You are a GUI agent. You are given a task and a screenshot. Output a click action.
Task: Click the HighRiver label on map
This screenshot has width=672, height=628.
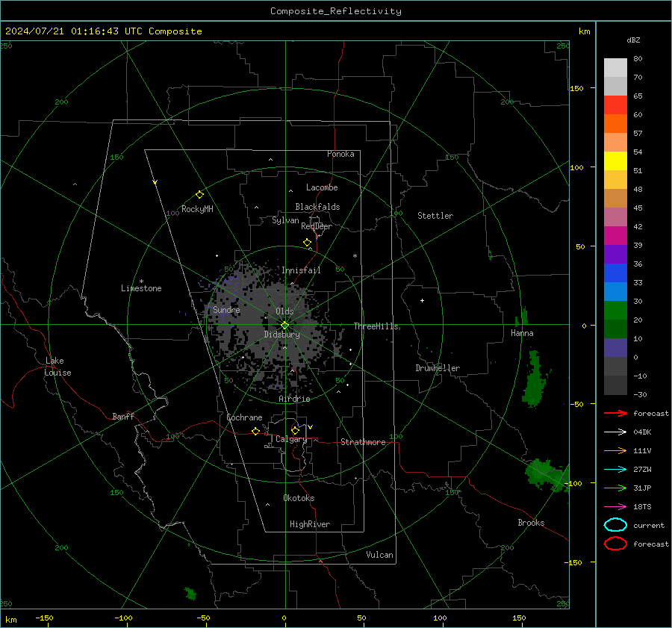coord(310,524)
